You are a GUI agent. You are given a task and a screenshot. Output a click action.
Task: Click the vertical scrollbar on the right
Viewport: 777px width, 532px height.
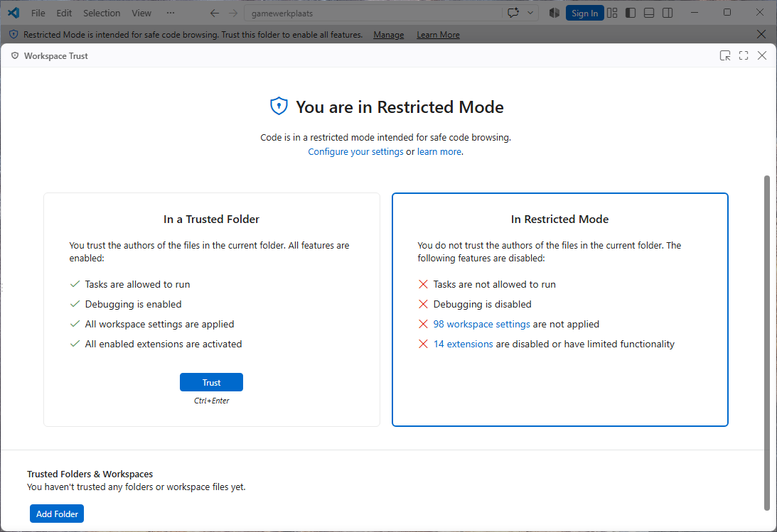767,342
